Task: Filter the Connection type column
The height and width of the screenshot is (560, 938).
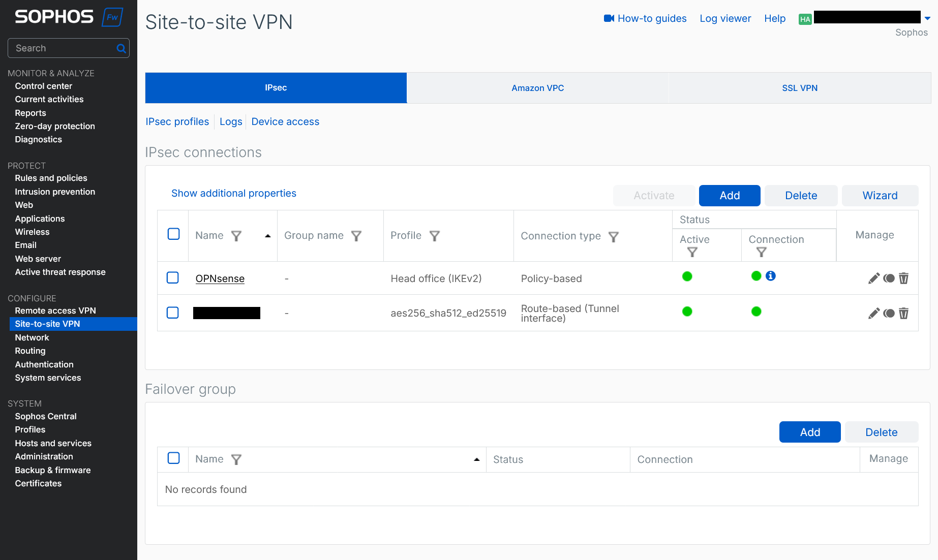Action: point(614,237)
